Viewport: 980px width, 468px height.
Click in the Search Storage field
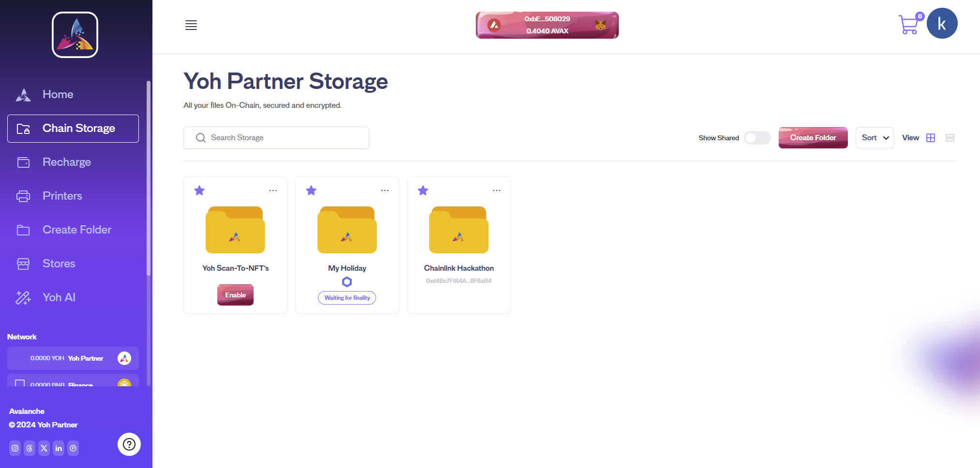(x=276, y=138)
